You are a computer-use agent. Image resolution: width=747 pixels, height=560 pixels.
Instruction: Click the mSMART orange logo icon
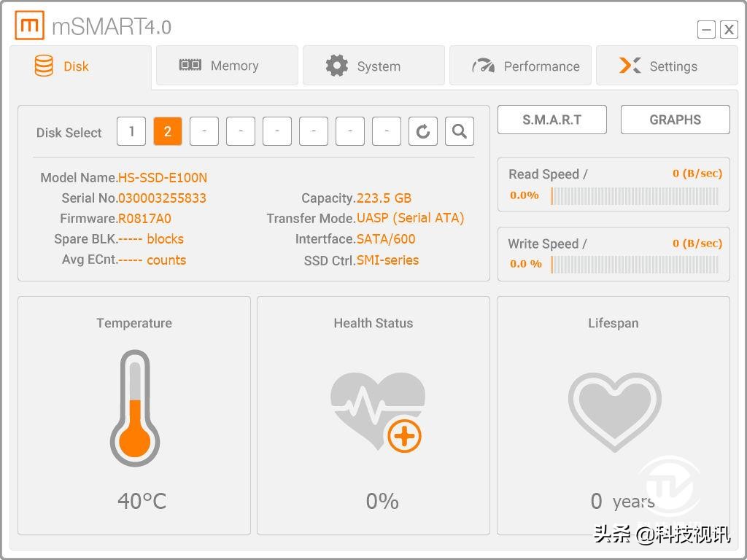click(x=29, y=26)
